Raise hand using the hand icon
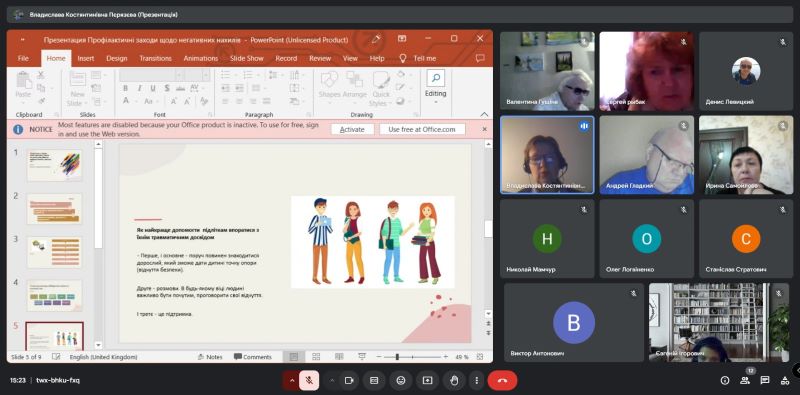Screen dimensions: 800x395 (454, 380)
